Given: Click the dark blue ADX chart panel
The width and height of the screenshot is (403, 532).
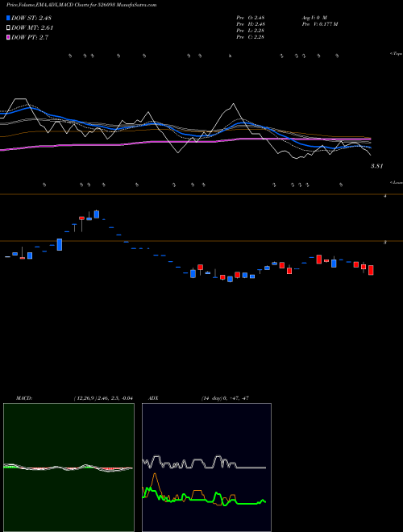Looking at the screenshot, I should coord(206,468).
